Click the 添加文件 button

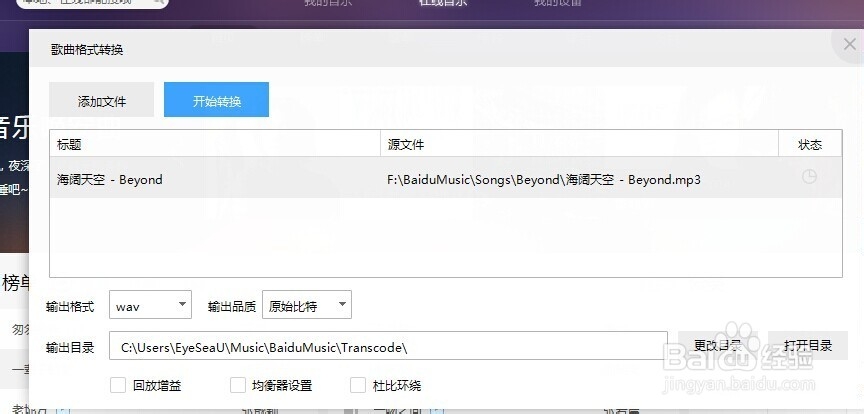101,100
